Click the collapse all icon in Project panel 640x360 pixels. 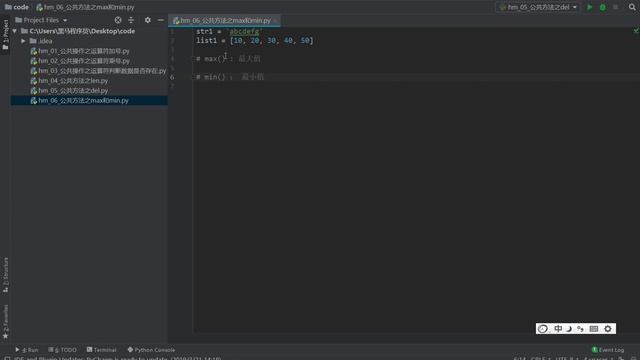(x=131, y=20)
